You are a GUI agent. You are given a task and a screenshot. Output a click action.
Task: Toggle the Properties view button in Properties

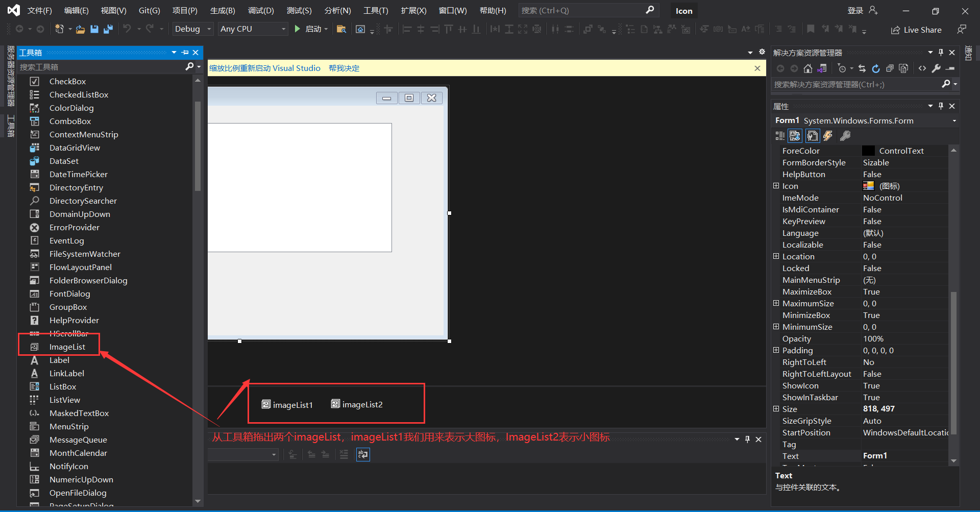pyautogui.click(x=812, y=136)
